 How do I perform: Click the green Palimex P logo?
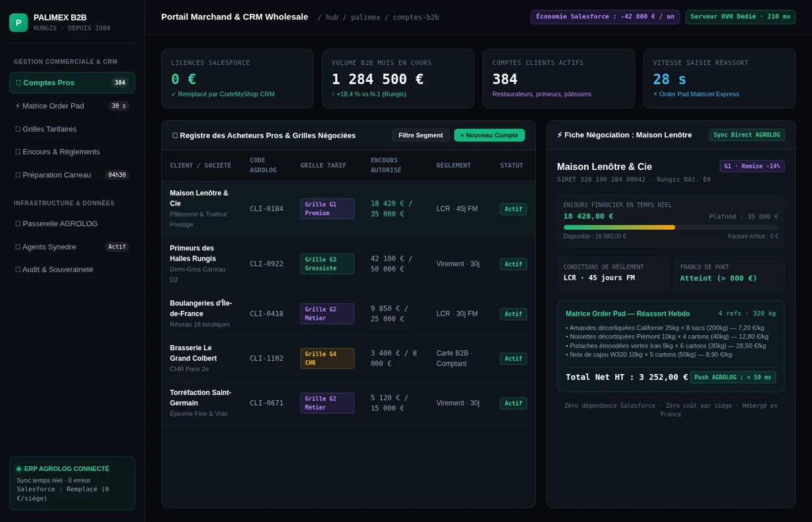point(19,22)
